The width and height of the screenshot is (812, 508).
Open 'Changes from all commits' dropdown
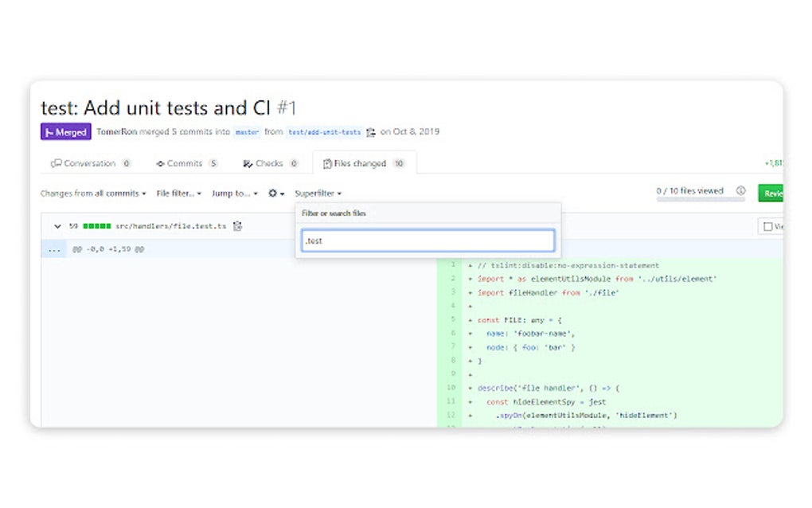click(93, 193)
